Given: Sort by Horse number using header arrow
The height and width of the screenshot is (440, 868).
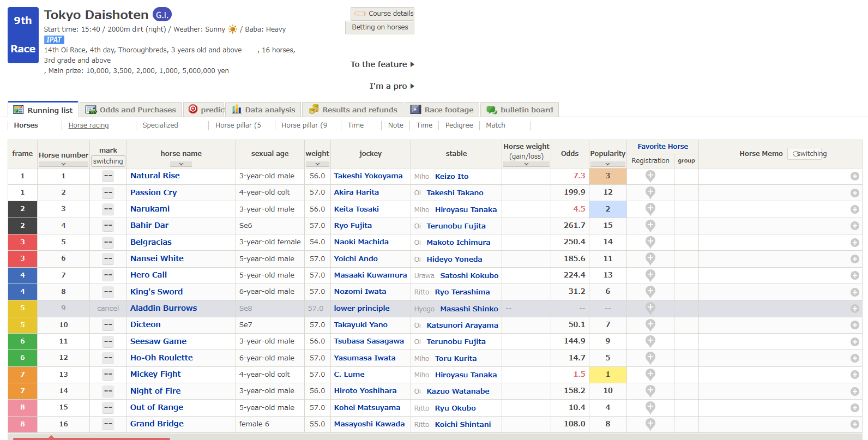Looking at the screenshot, I should [x=63, y=164].
